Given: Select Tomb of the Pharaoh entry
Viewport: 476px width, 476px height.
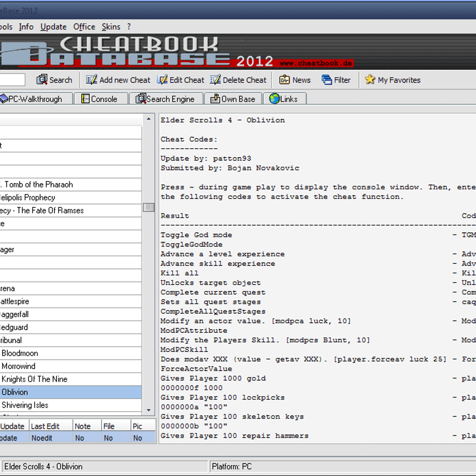Looking at the screenshot, I should [71, 184].
